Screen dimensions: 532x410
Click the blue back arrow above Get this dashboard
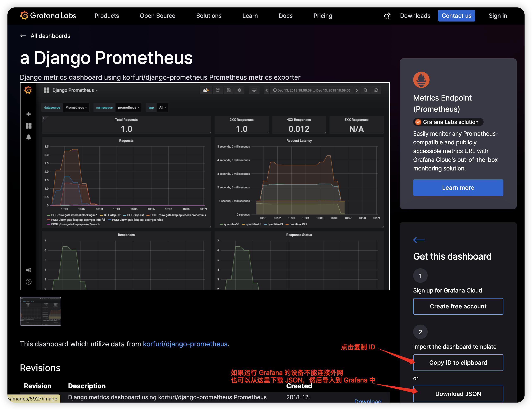click(419, 240)
